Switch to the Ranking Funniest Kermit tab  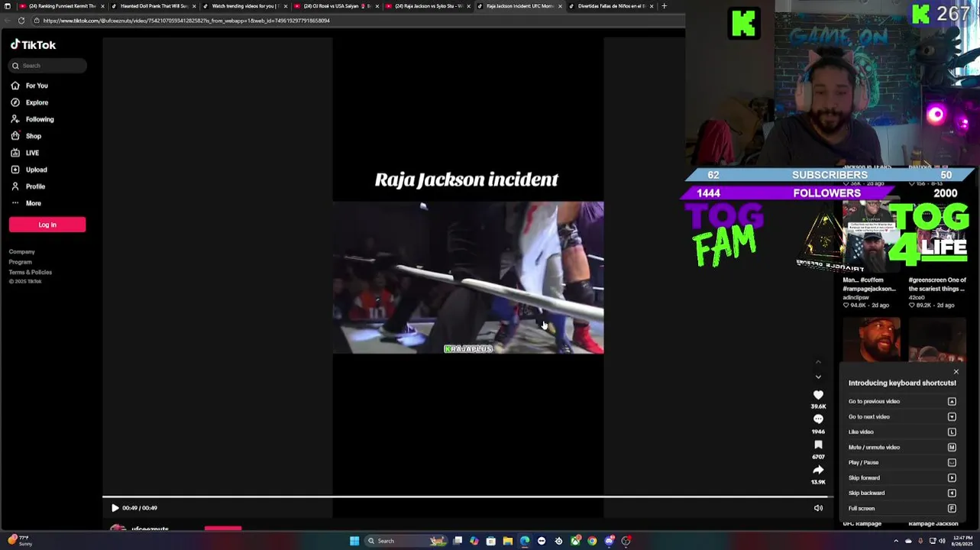tap(61, 6)
